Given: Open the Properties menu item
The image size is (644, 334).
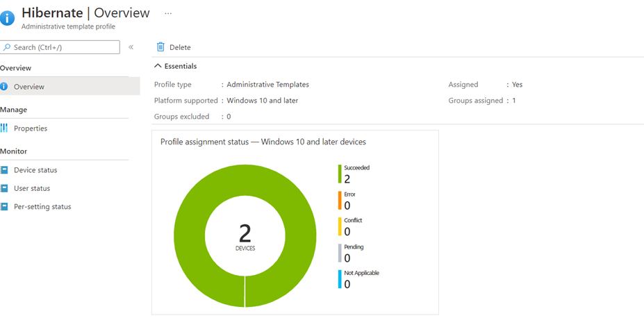Looking at the screenshot, I should (31, 128).
